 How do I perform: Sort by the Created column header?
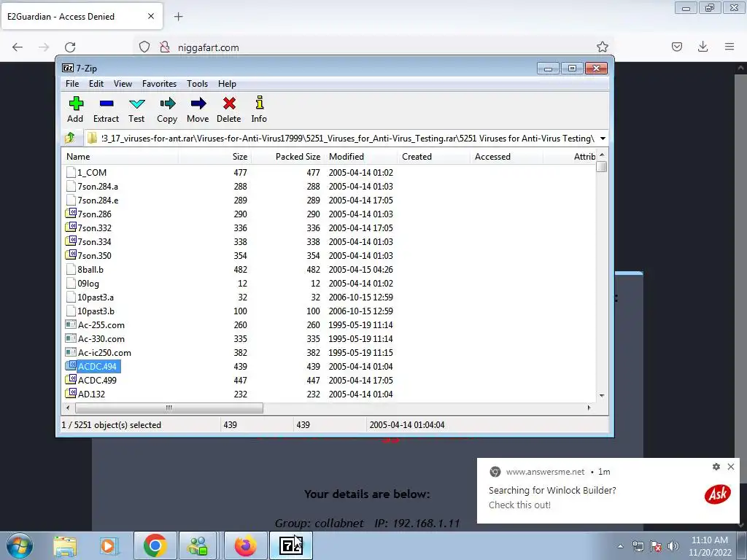tap(434, 157)
